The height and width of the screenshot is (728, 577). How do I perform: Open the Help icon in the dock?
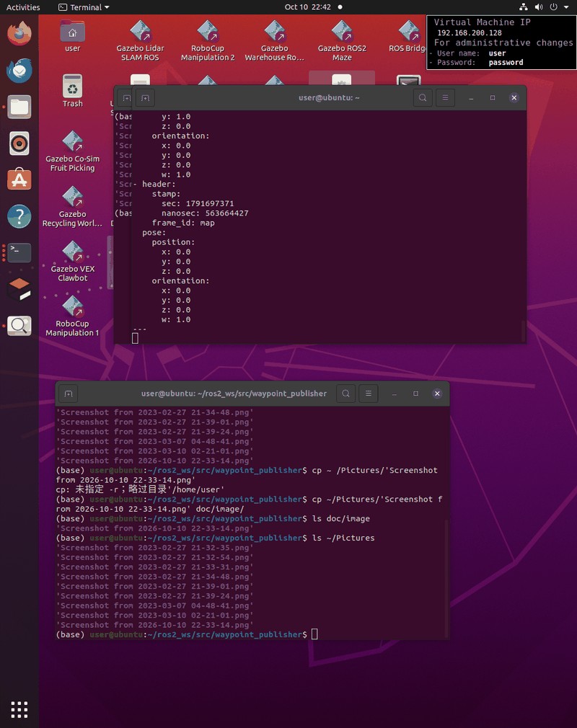click(19, 216)
